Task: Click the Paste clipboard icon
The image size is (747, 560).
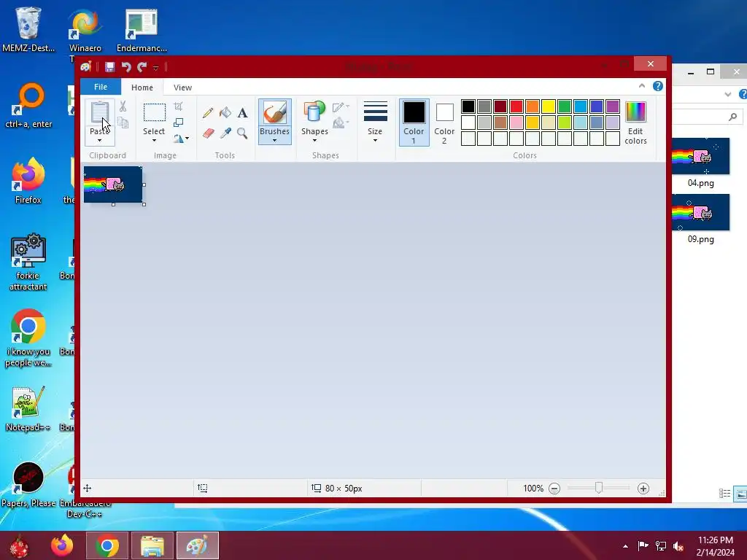Action: tap(99, 112)
